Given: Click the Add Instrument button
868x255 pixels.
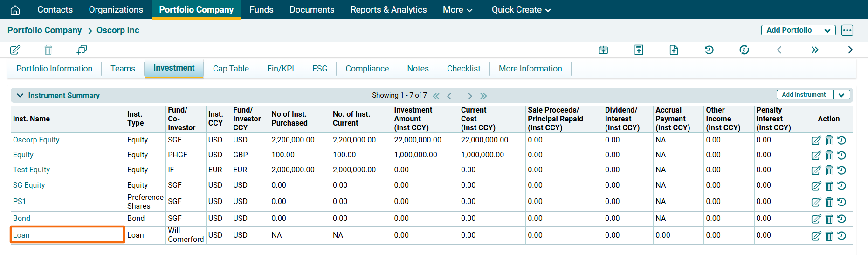Looking at the screenshot, I should pos(804,95).
